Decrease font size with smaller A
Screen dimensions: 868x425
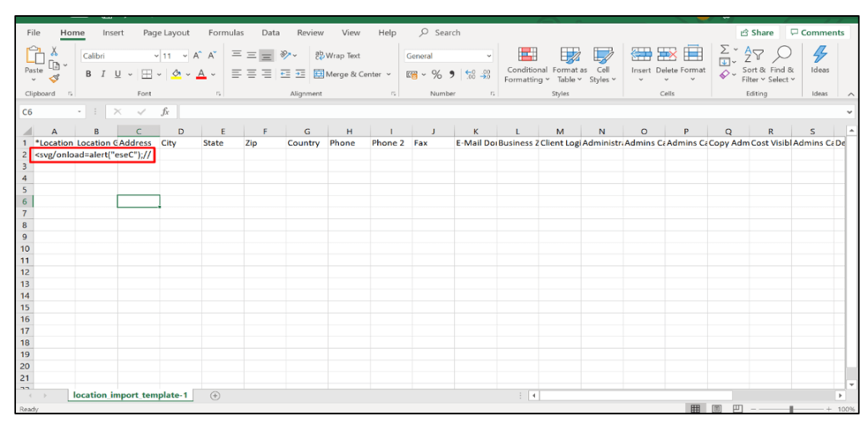(x=211, y=55)
